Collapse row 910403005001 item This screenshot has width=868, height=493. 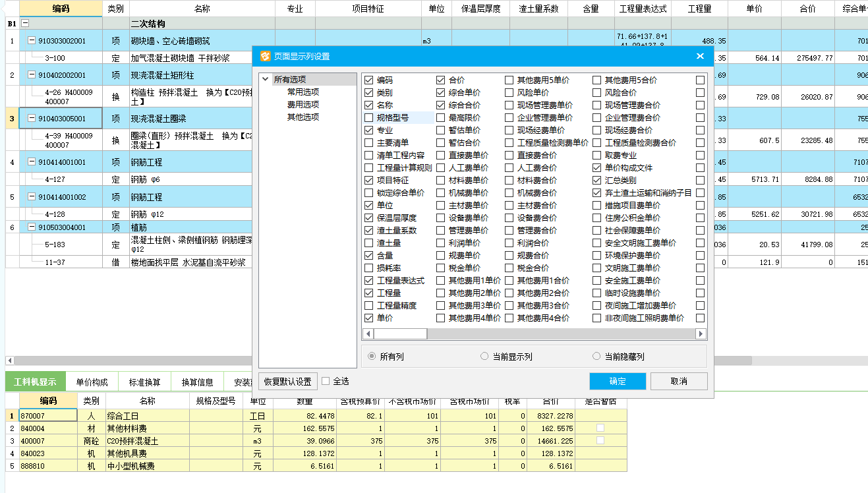click(31, 119)
